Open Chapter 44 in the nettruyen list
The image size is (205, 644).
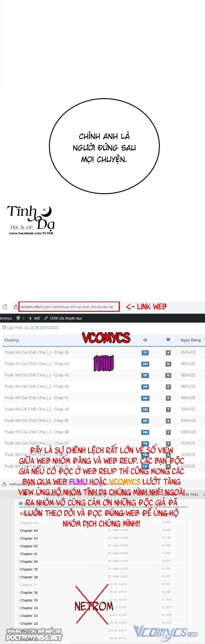click(29, 531)
